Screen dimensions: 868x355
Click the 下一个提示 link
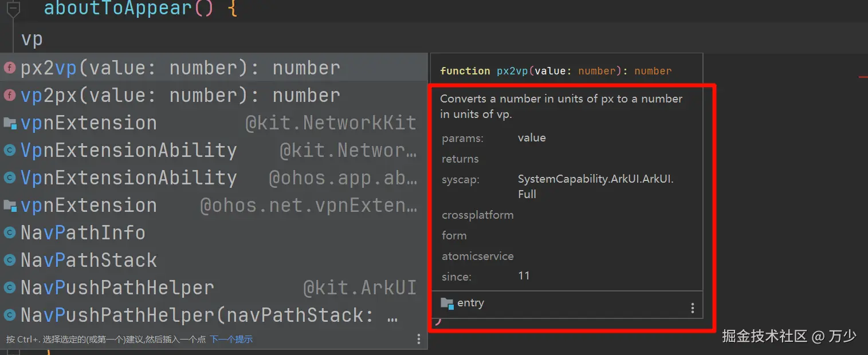pyautogui.click(x=231, y=339)
